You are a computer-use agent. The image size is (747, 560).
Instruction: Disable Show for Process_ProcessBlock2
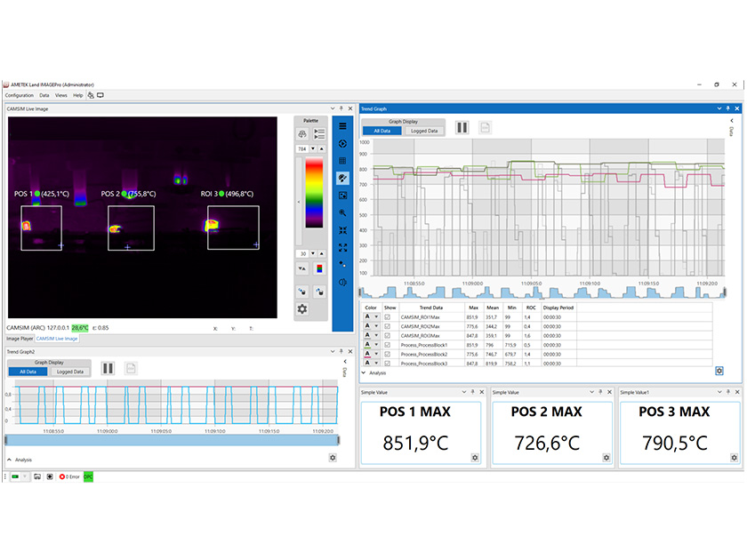click(x=387, y=353)
